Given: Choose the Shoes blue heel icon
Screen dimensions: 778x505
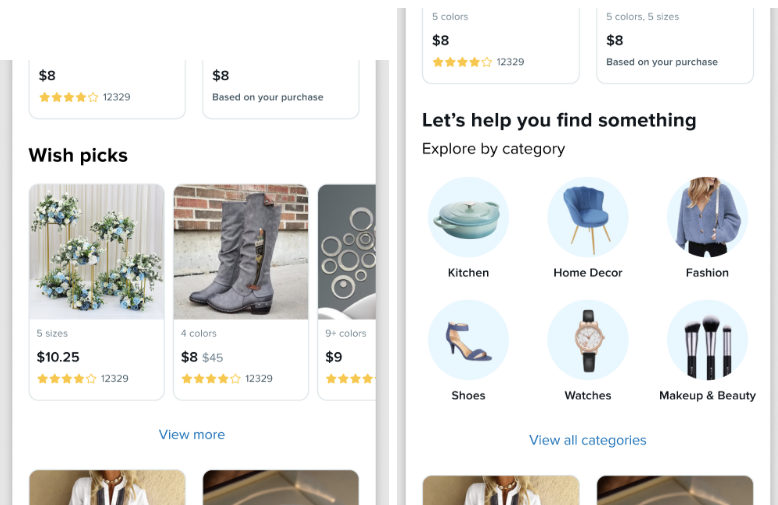Looking at the screenshot, I should point(468,340).
